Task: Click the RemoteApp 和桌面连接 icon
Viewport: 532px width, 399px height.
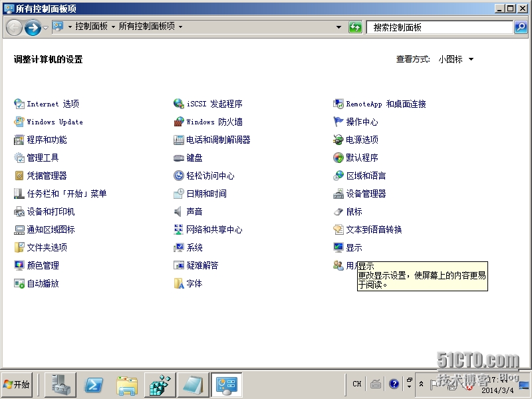Action: coord(338,104)
